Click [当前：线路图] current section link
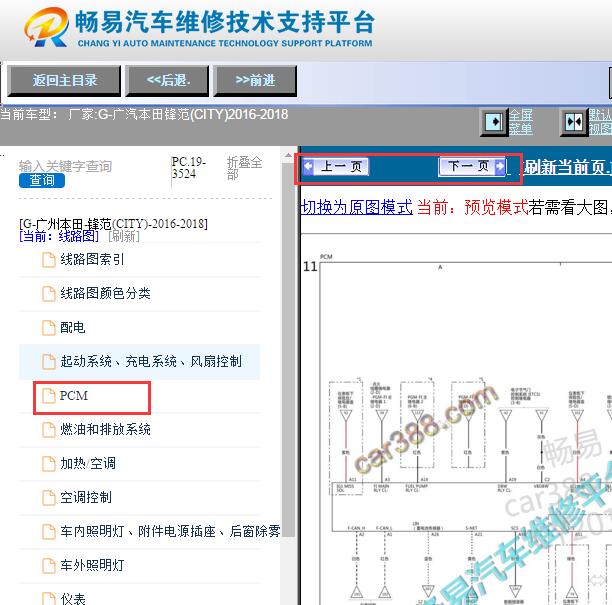The width and height of the screenshot is (612, 605). (59, 236)
